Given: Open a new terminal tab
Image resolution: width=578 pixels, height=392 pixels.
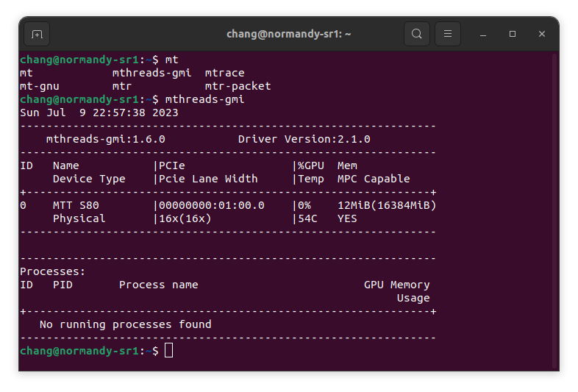Looking at the screenshot, I should coord(37,34).
